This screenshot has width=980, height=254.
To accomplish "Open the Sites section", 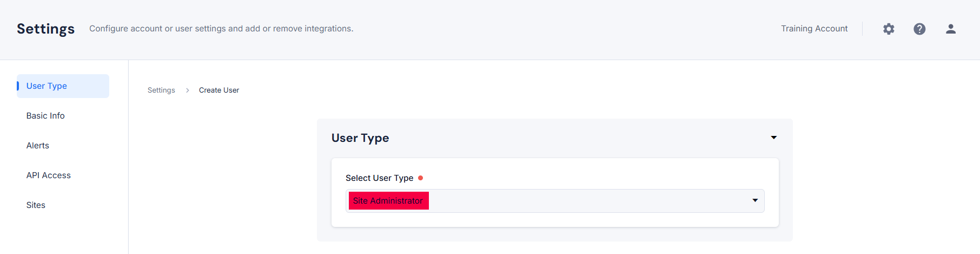I will (x=36, y=205).
